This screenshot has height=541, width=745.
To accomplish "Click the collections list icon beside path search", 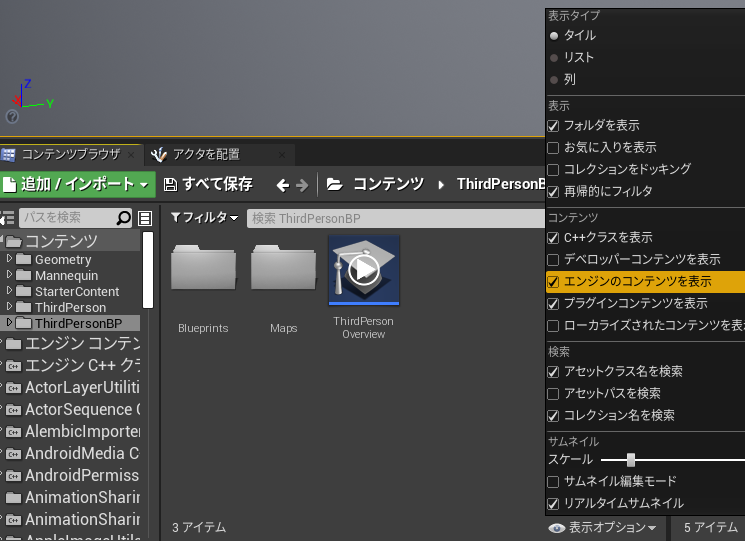I will coord(145,218).
